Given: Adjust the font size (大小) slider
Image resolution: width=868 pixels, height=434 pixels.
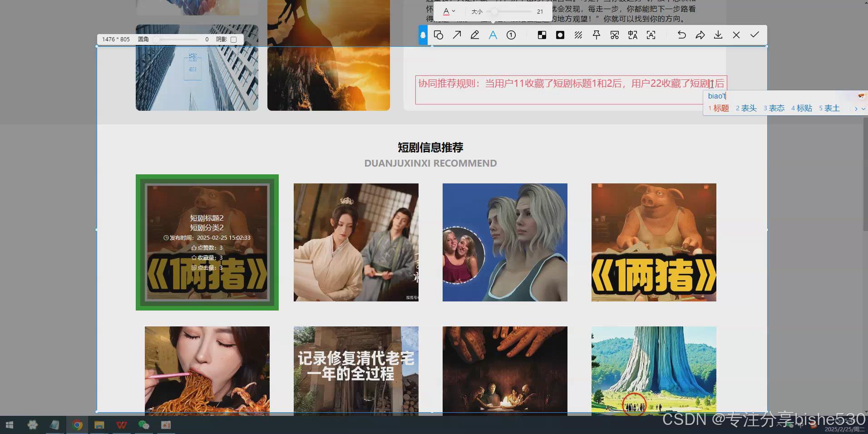Looking at the screenshot, I should click(508, 11).
